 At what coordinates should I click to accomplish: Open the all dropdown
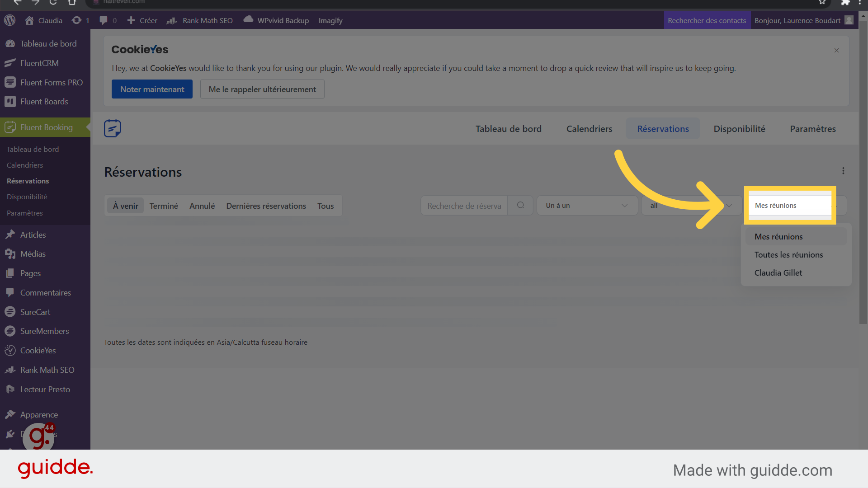[x=691, y=206]
